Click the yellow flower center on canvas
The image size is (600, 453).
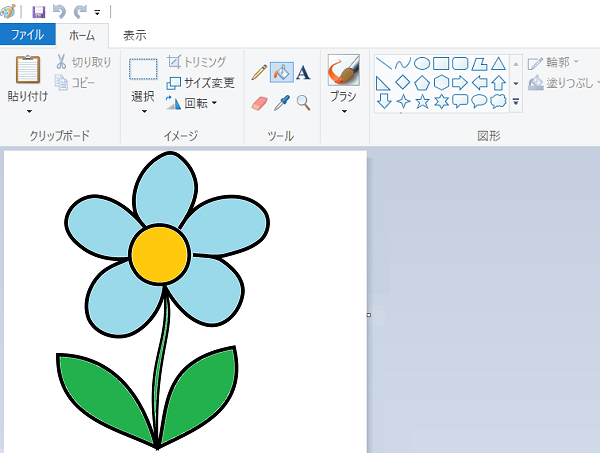(160, 255)
